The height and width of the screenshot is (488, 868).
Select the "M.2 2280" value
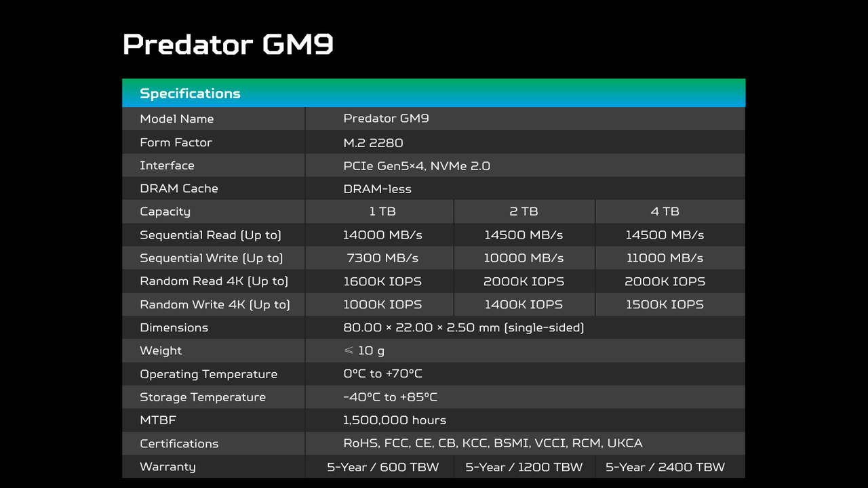[373, 142]
